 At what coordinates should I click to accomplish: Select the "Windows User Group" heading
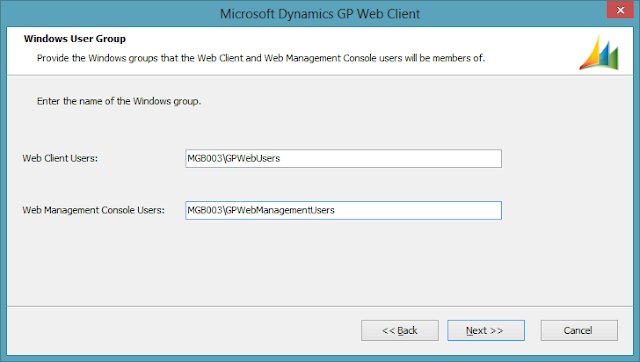[75, 39]
